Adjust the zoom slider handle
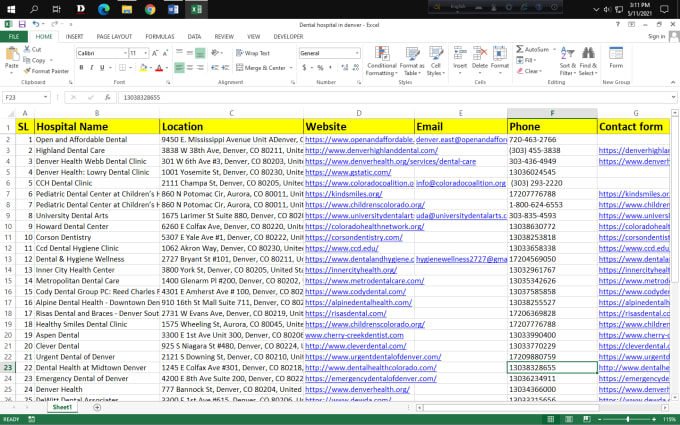This screenshot has height=425, width=680. (x=628, y=419)
